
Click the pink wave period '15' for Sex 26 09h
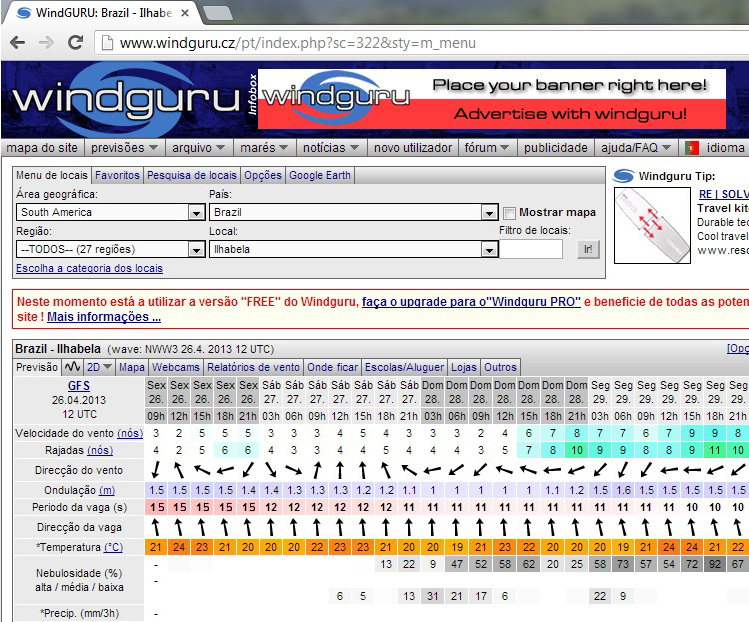(157, 507)
